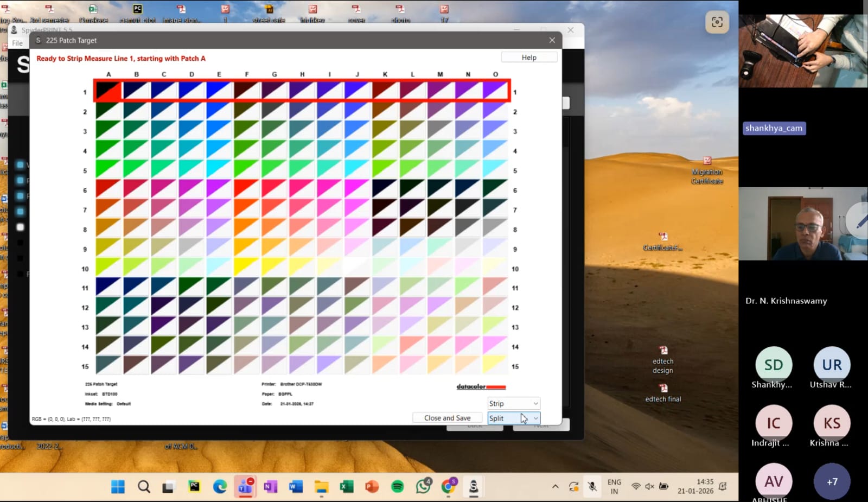Screen dimensions: 868x502
Task: Switch to SpyderPRINT taskbar icon
Action: 474,487
